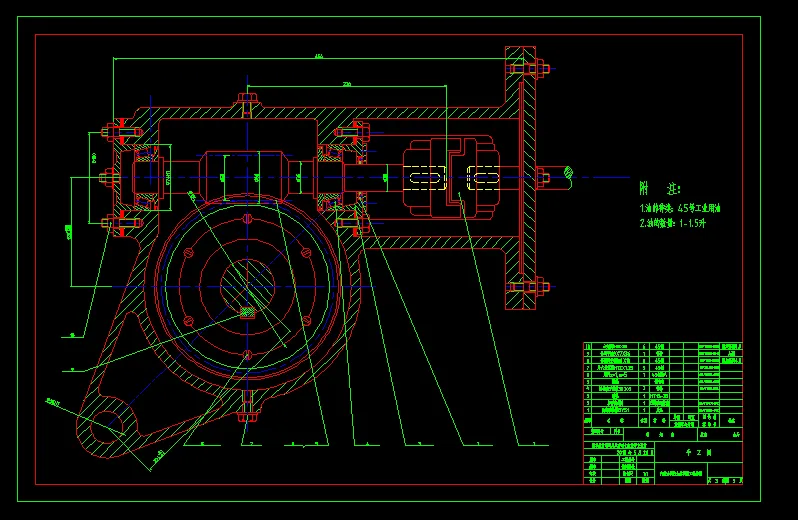The height and width of the screenshot is (520, 798).
Task: Click the large drawing-title cell in title block
Action: [x=698, y=452]
